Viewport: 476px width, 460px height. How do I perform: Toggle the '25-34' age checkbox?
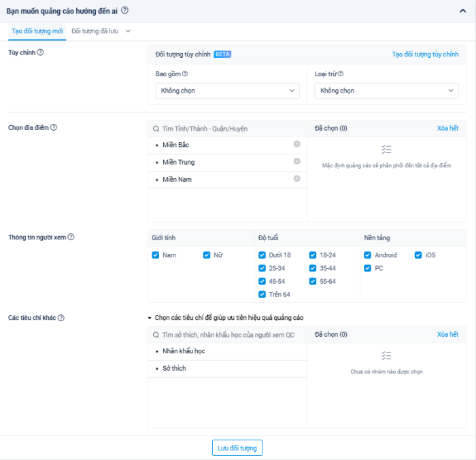coord(262,268)
